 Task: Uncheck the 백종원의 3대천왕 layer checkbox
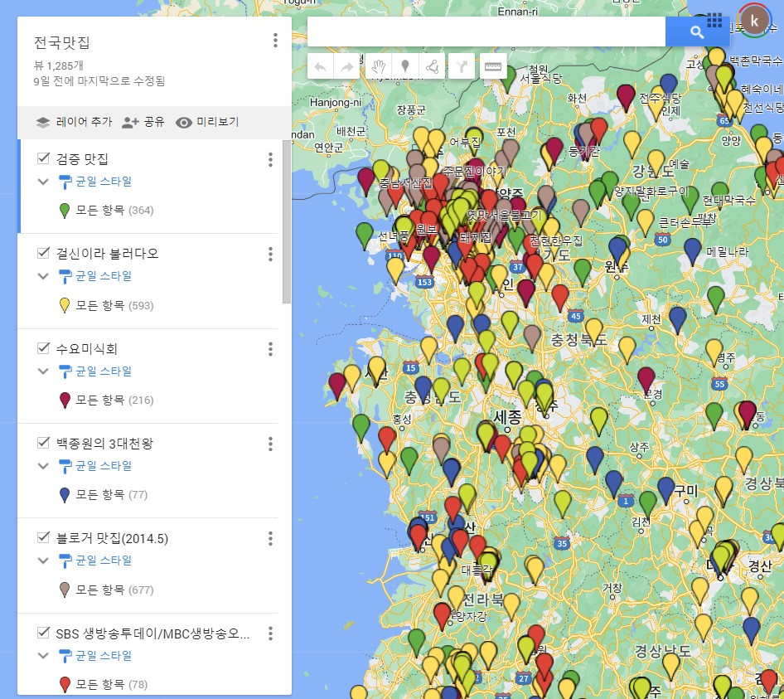[x=43, y=442]
